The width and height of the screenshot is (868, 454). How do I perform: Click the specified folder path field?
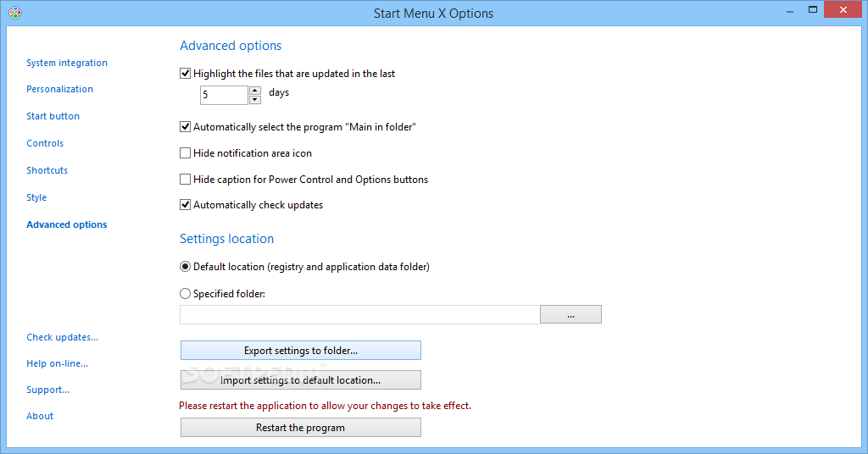(359, 314)
